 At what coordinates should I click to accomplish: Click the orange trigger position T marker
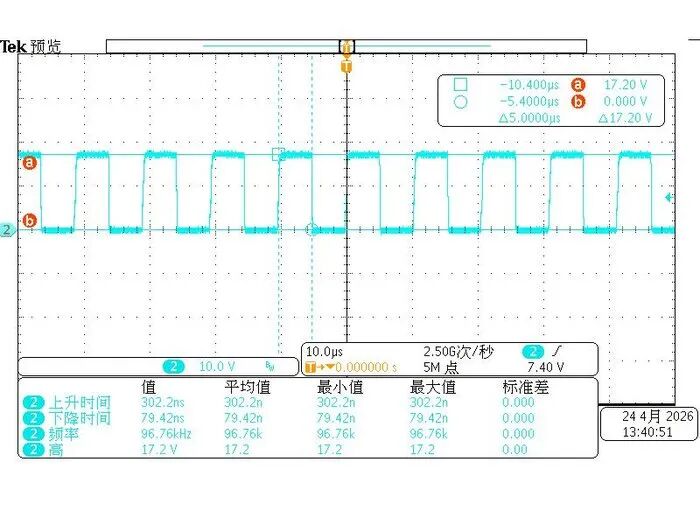point(346,67)
